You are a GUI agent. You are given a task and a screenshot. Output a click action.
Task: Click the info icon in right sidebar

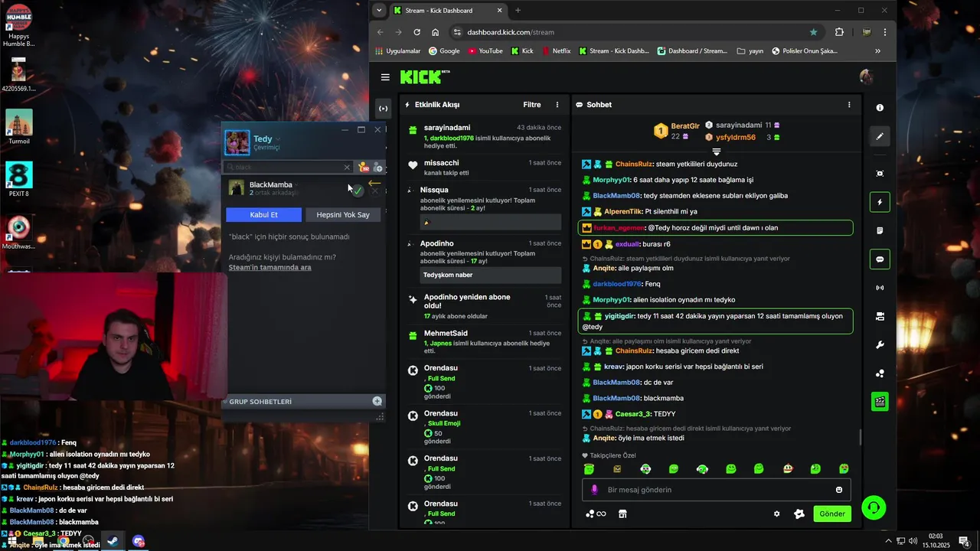(x=880, y=108)
